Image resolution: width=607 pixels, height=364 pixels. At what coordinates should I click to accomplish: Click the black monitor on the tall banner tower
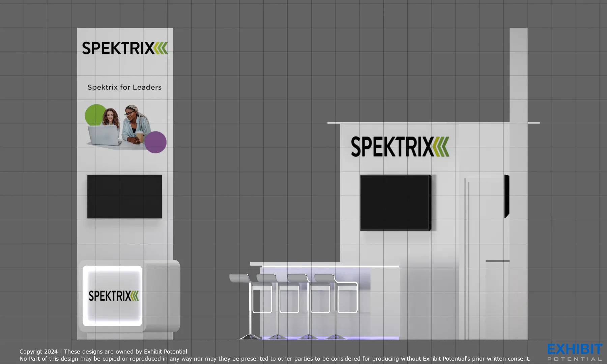[x=124, y=196]
